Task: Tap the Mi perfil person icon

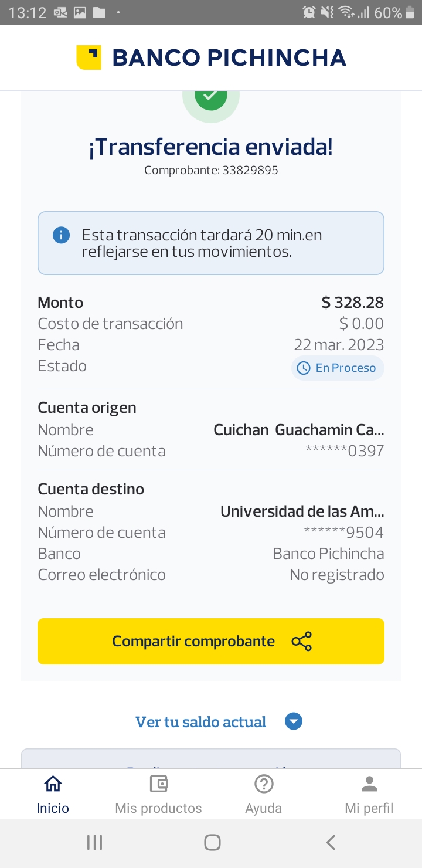Action: click(369, 784)
